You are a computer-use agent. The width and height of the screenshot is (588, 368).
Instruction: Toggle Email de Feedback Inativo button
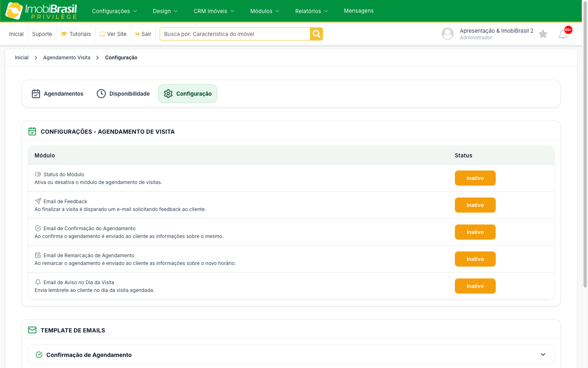[x=475, y=205]
